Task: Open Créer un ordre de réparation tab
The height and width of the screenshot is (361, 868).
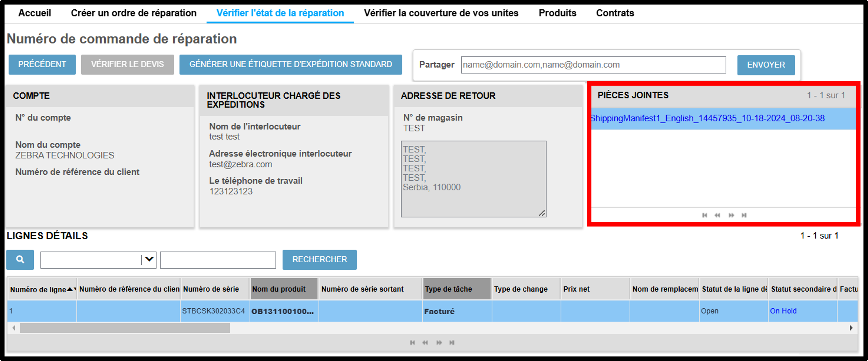Action: click(134, 13)
